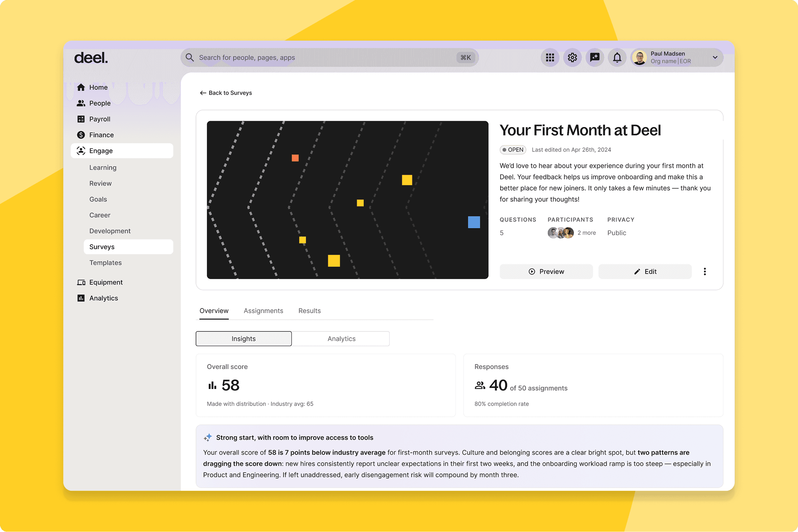This screenshot has width=798, height=532.
Task: Open Review under Engage
Action: coord(100,183)
